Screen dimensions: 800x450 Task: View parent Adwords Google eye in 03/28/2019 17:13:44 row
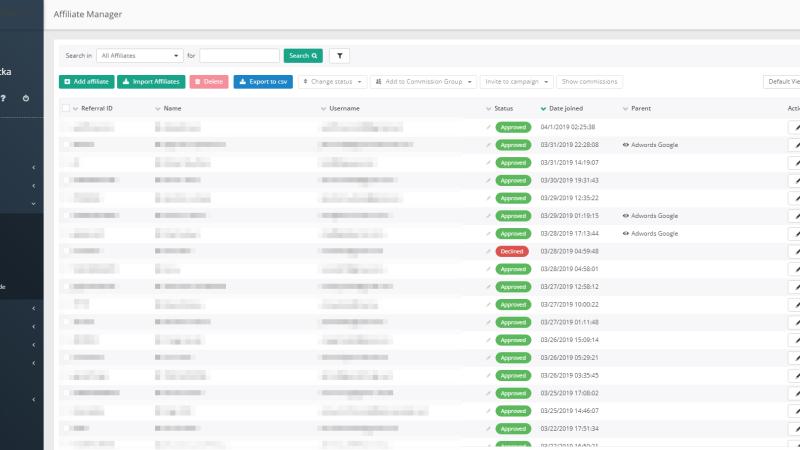[626, 234]
